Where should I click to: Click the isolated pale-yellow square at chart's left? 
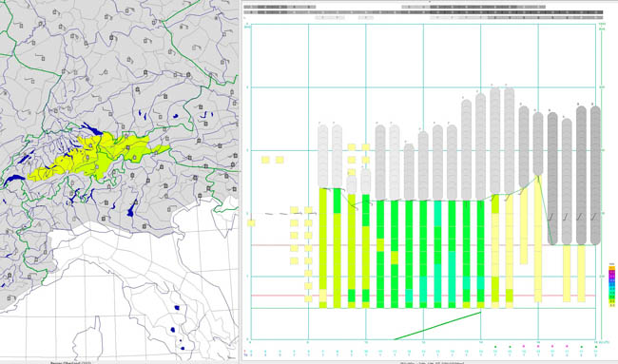(251, 223)
